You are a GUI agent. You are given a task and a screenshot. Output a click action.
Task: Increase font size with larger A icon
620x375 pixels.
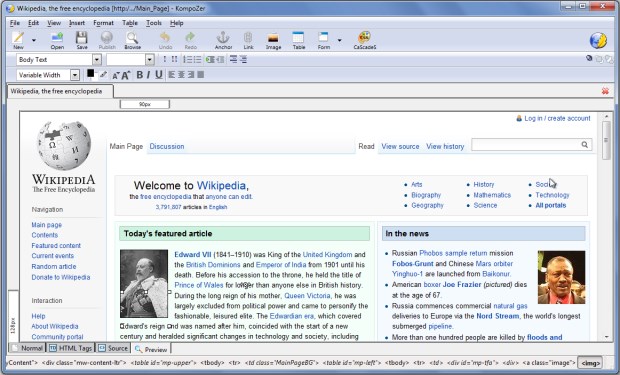(x=126, y=75)
